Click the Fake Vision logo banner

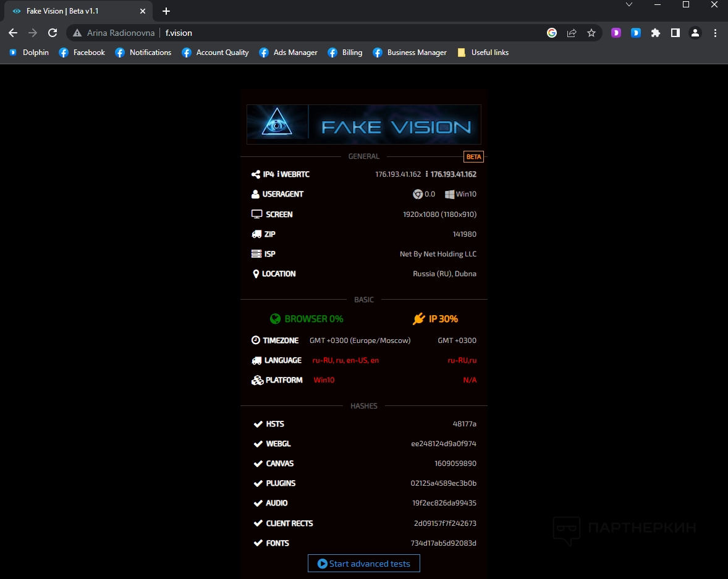tap(364, 124)
